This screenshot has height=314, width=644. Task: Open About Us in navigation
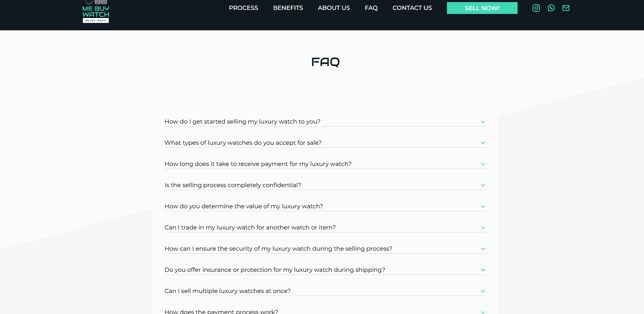click(x=334, y=8)
